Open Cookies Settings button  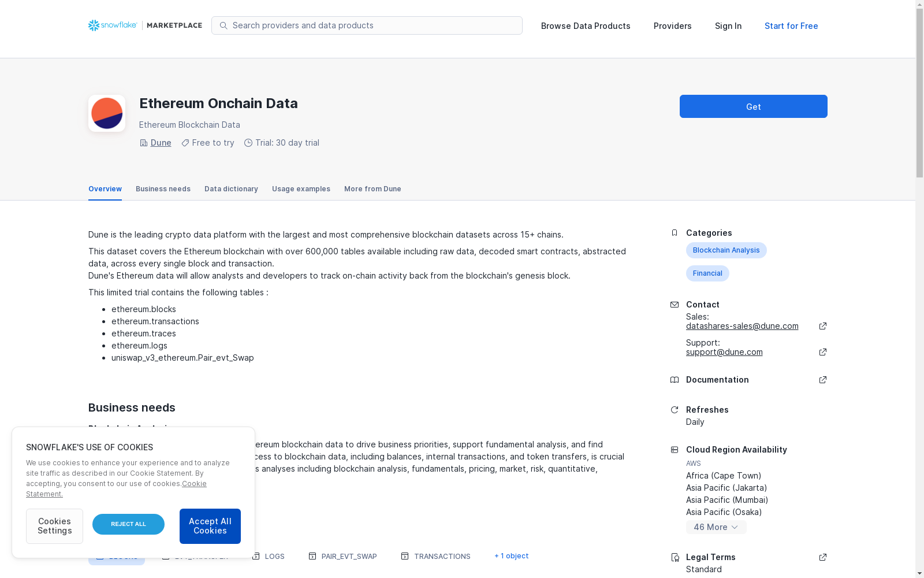[55, 526]
